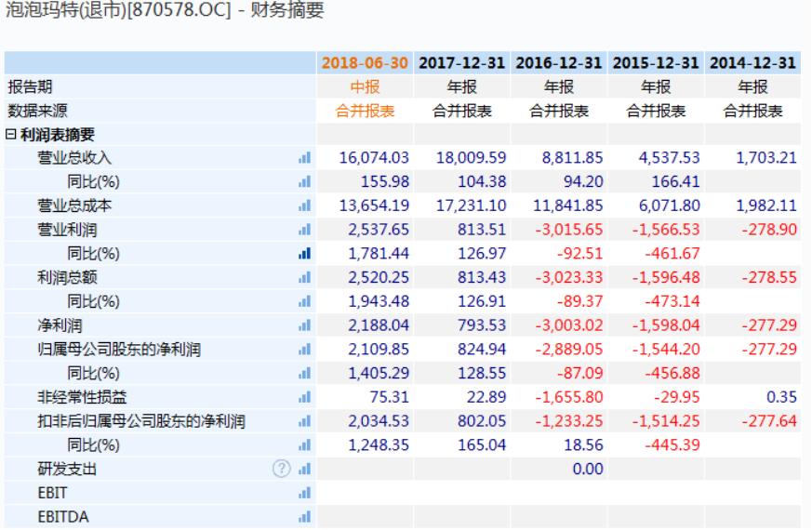The width and height of the screenshot is (812, 530).
Task: Select the 归属母公司股东的净利润 row label
Action: pyautogui.click(x=118, y=350)
